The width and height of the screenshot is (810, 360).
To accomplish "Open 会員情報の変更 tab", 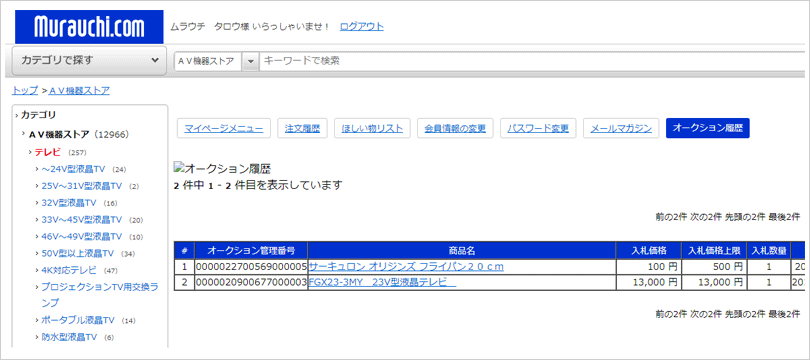I will [x=455, y=129].
